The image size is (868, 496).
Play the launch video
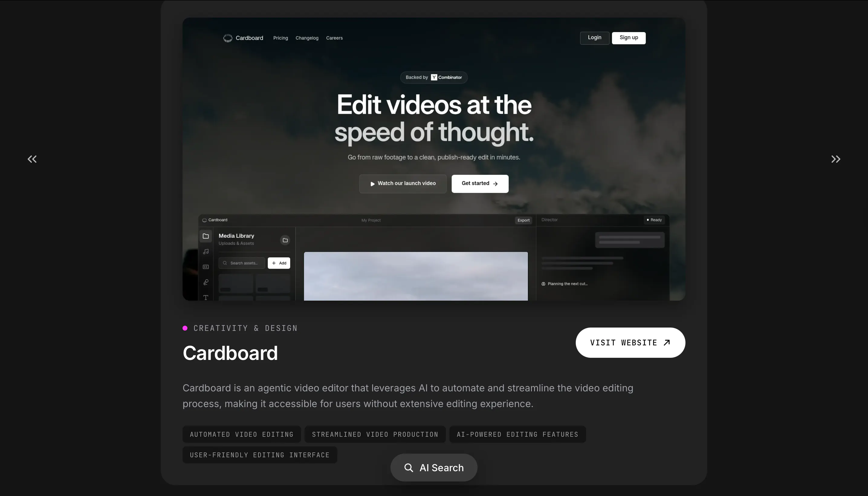click(403, 184)
